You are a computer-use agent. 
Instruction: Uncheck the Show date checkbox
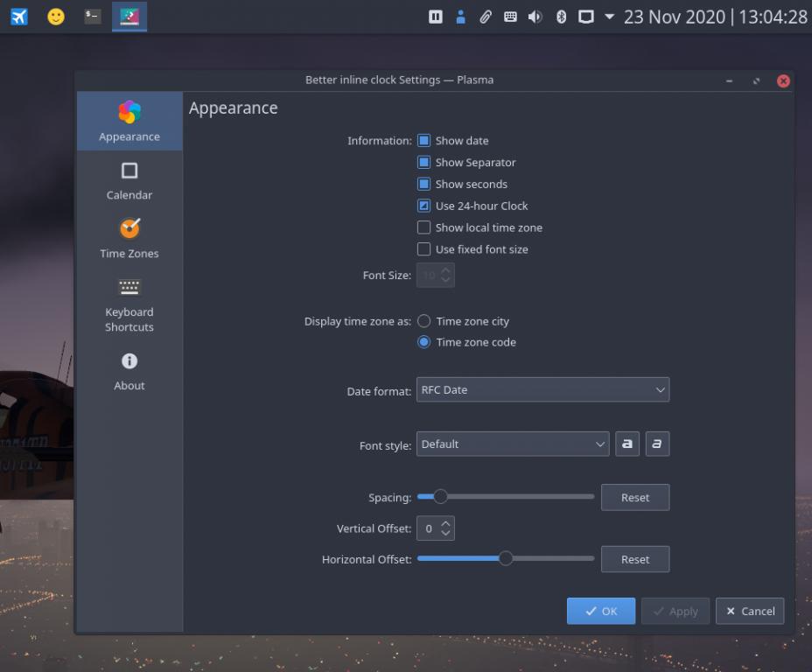424,141
